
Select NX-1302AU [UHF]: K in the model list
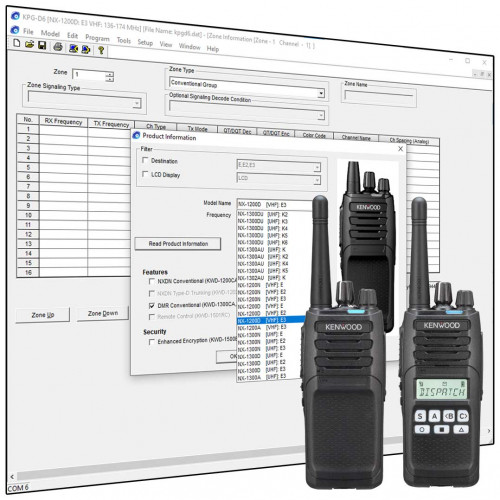click(x=262, y=278)
